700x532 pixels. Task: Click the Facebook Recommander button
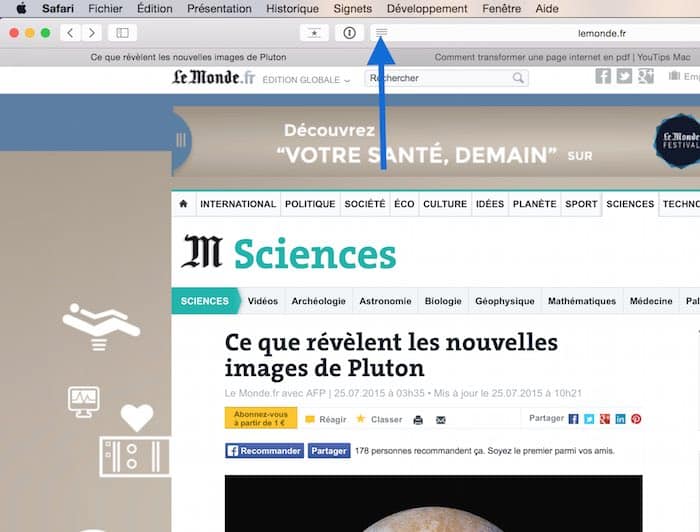point(265,451)
